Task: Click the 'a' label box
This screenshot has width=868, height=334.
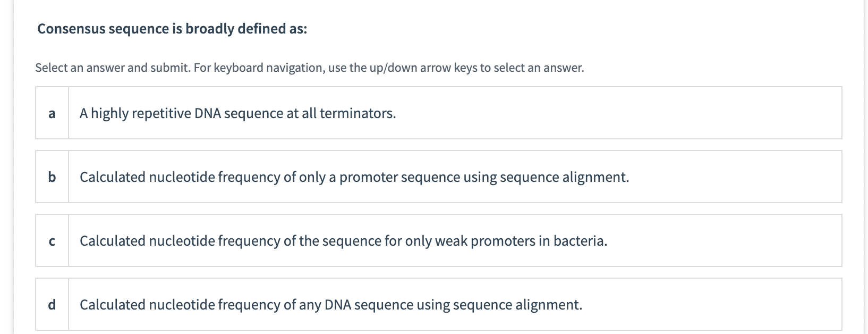Action: click(52, 112)
